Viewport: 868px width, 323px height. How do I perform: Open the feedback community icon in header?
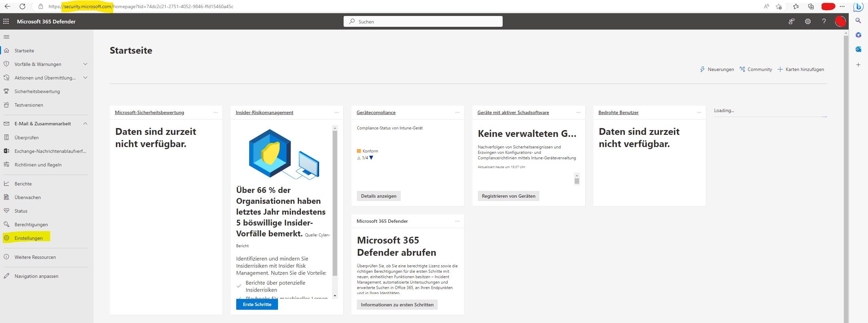tap(792, 21)
